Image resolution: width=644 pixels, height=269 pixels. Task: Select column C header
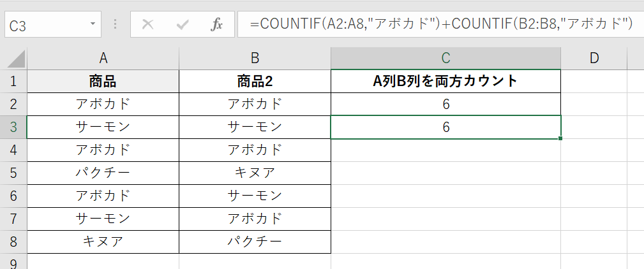coord(446,58)
